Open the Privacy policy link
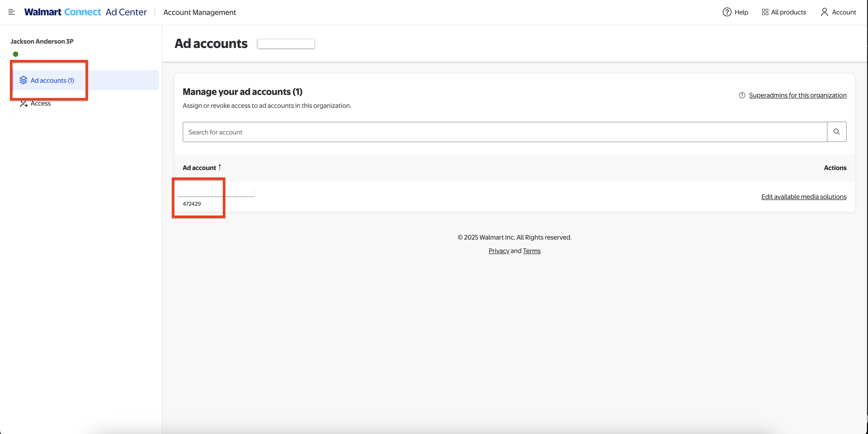Image resolution: width=868 pixels, height=434 pixels. pos(499,250)
